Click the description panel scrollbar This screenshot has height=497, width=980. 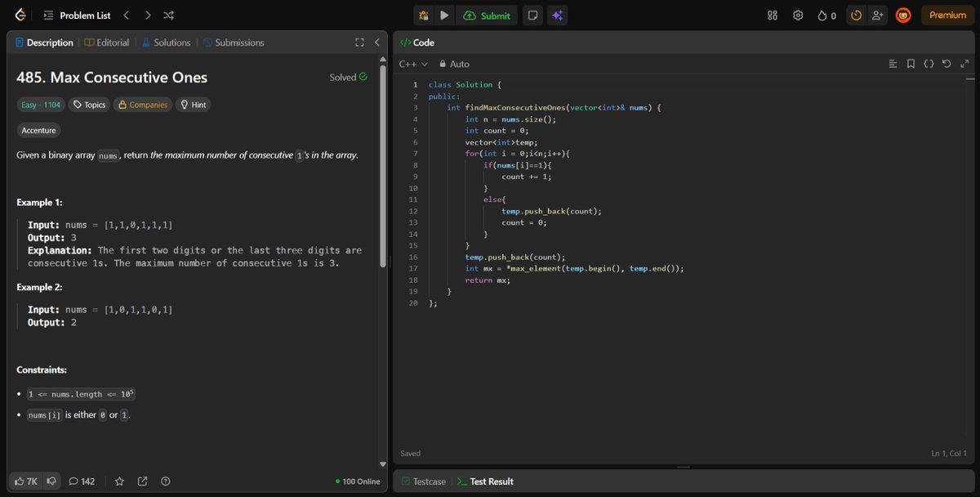click(383, 166)
